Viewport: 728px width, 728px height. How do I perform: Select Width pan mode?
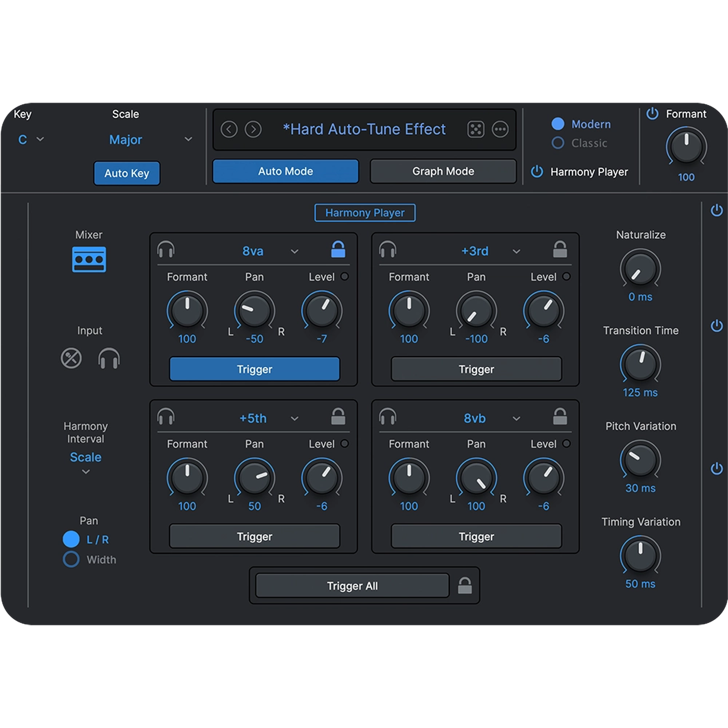(x=71, y=560)
